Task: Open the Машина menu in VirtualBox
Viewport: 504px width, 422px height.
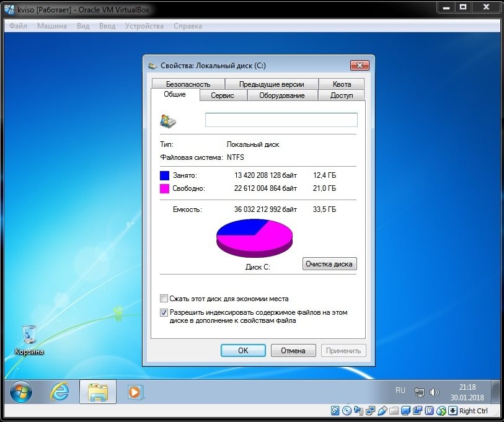Action: tap(52, 26)
